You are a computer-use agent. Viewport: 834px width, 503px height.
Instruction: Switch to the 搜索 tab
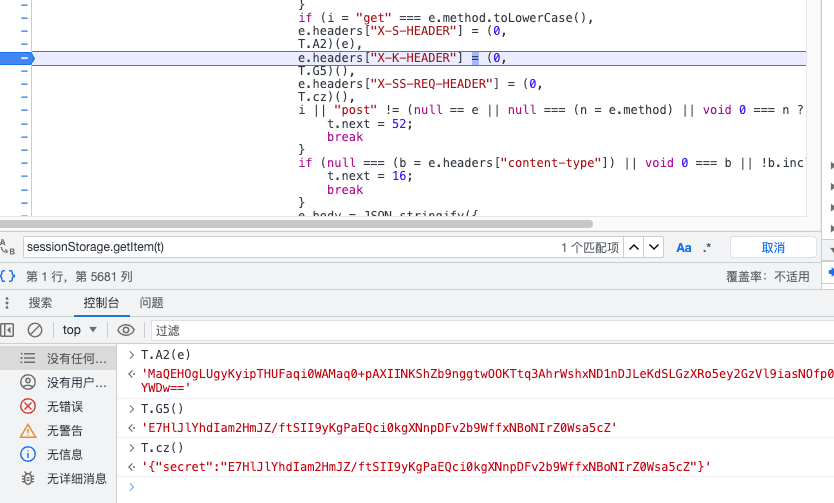pos(40,303)
